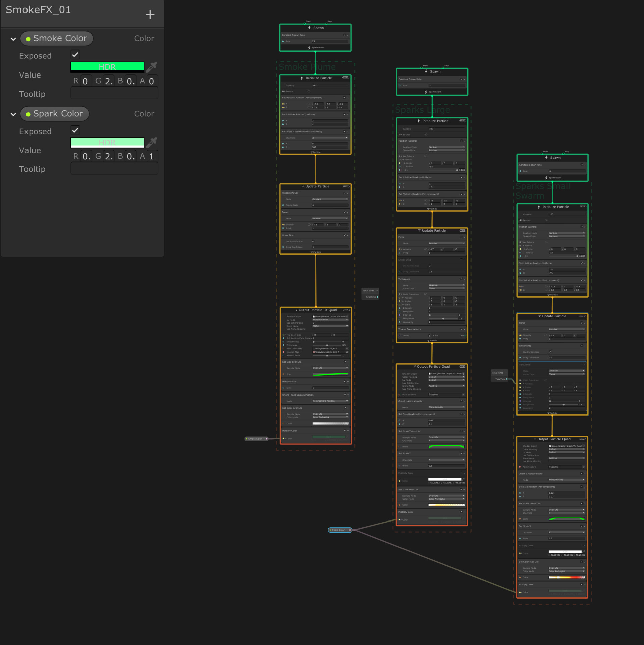Collapse the Spark Color property

(x=13, y=114)
